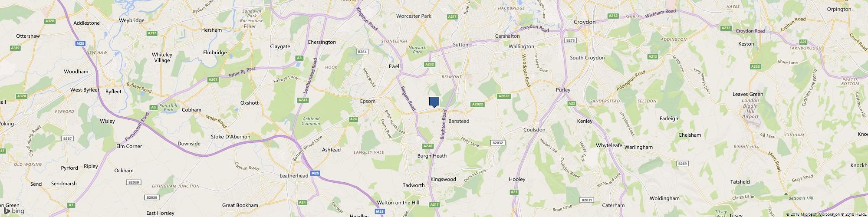Click the A22 road shield near Purley
Screen dimensions: 868x217
tap(572, 103)
